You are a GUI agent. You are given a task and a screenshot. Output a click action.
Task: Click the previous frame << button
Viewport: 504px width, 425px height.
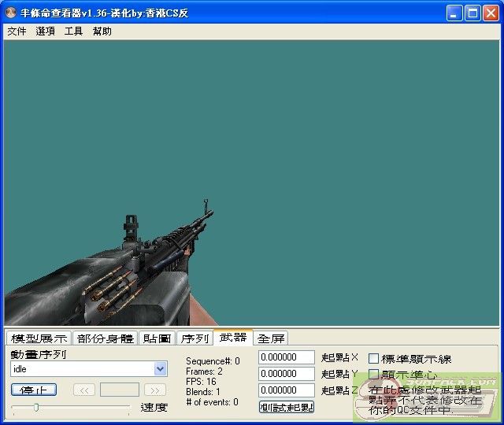tap(84, 390)
